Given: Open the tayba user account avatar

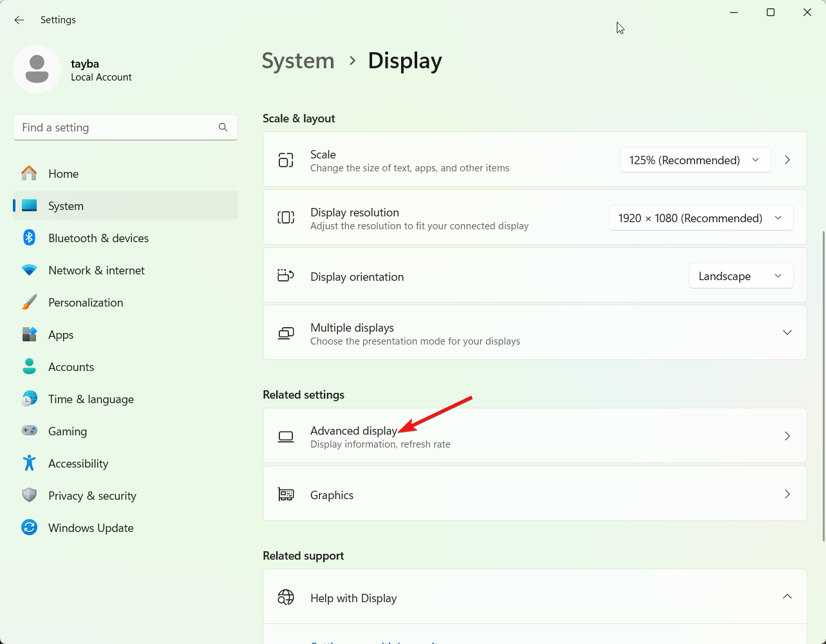Looking at the screenshot, I should pos(37,69).
